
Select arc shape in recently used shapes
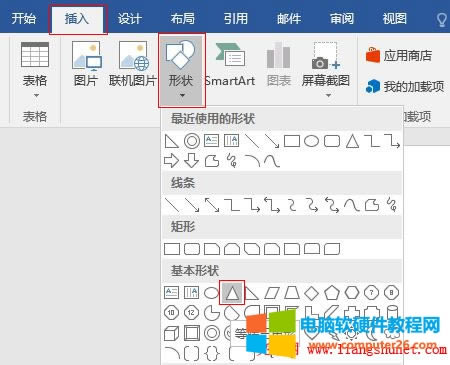pos(252,161)
